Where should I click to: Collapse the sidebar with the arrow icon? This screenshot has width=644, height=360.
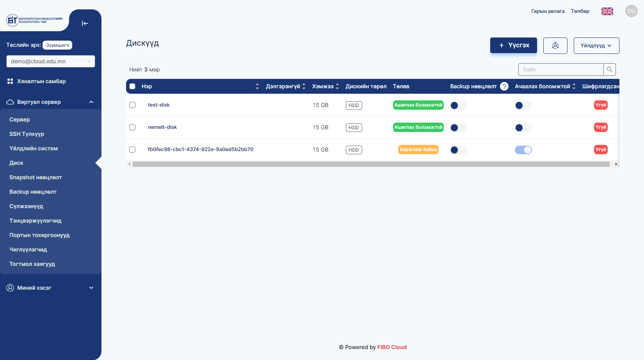tap(85, 23)
